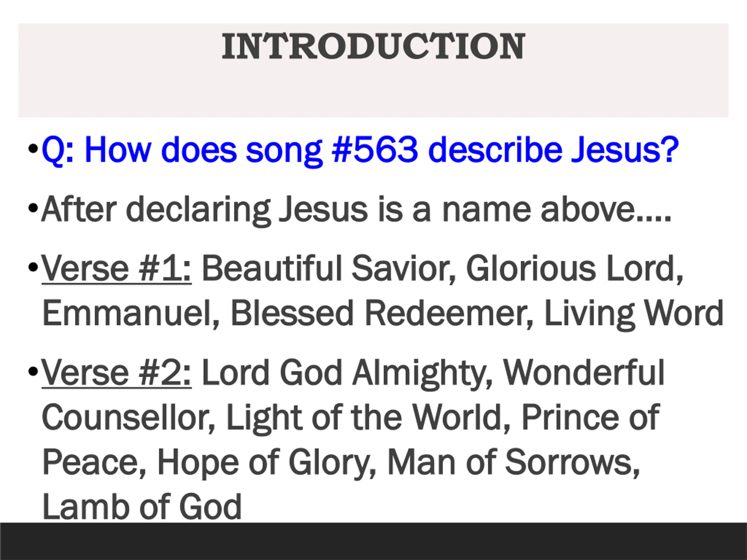The height and width of the screenshot is (560, 747).
Task: Click the line 'Emmanuel, Blessed Redeemer, Living Word'
Action: (383, 314)
